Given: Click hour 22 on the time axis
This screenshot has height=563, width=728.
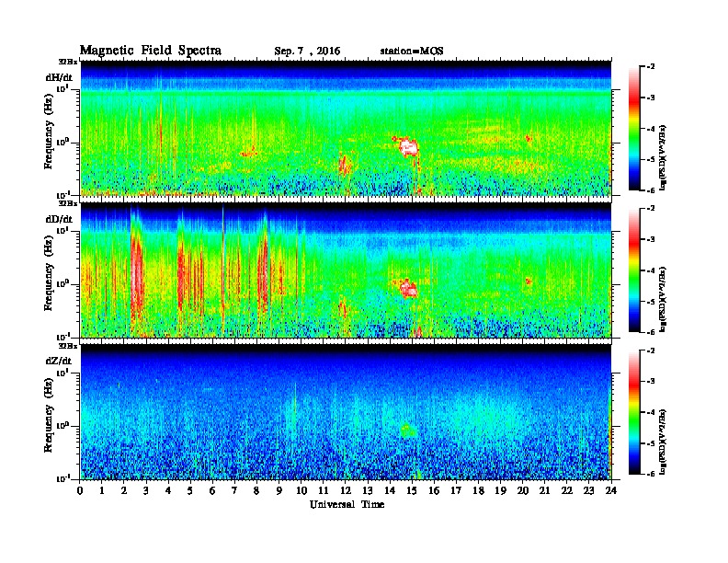Looking at the screenshot, I should click(x=566, y=490).
